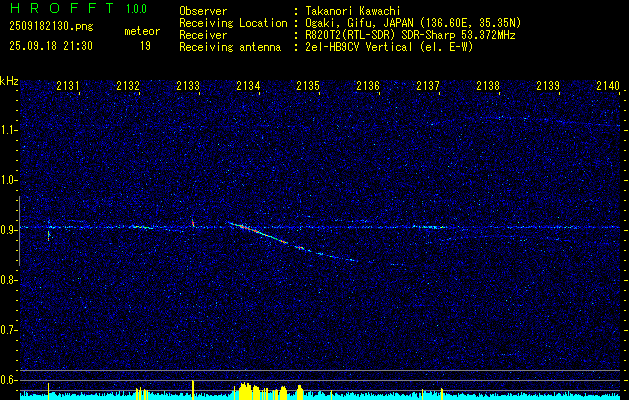Click the 2140 time axis label
The width and height of the screenshot is (629, 400).
(608, 85)
